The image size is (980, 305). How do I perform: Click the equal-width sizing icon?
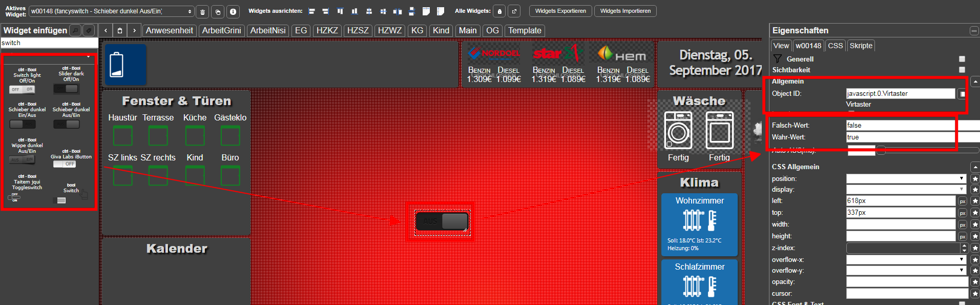pos(426,11)
